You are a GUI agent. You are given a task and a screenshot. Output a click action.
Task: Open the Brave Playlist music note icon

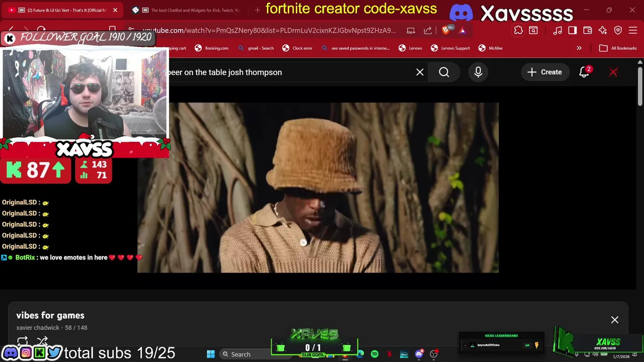click(557, 31)
